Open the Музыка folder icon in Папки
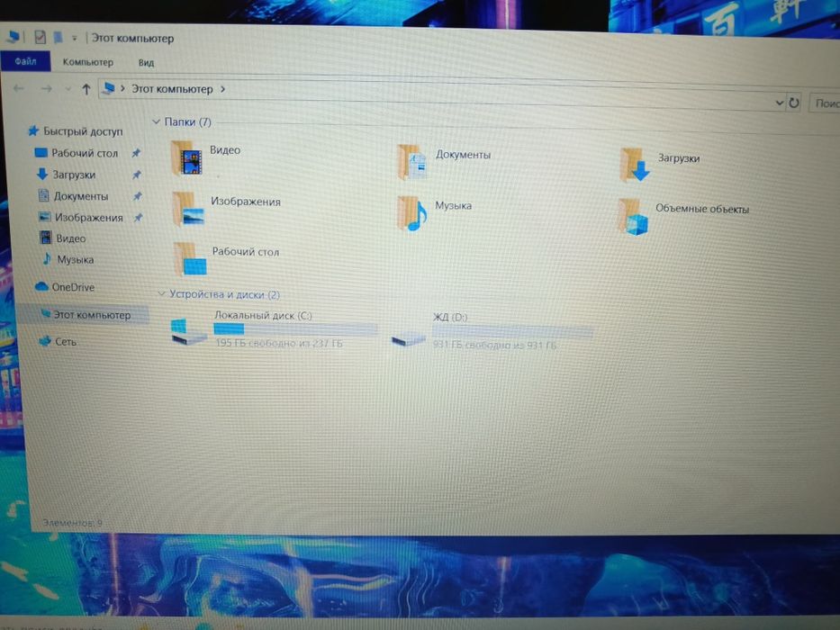The height and width of the screenshot is (630, 840). tap(412, 213)
